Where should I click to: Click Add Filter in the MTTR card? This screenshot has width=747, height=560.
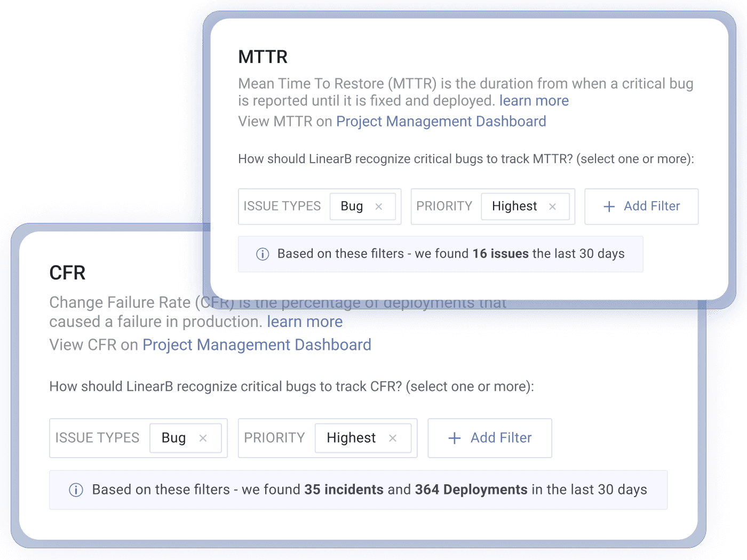(641, 206)
